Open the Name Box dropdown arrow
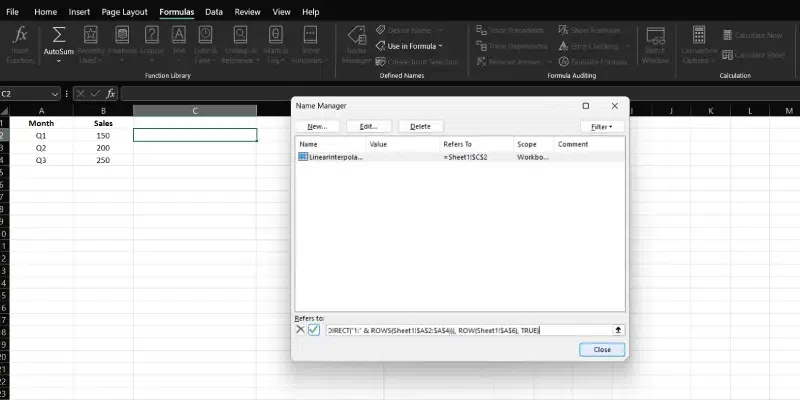 (x=55, y=94)
